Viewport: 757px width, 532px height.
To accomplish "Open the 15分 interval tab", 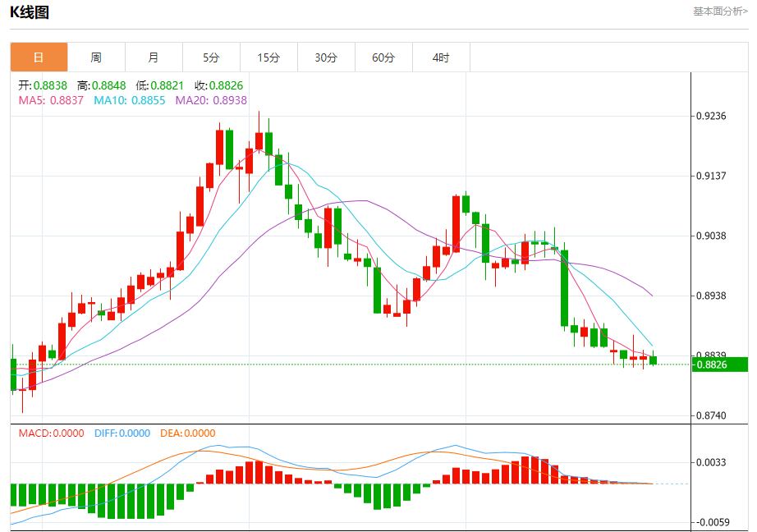I will [268, 57].
